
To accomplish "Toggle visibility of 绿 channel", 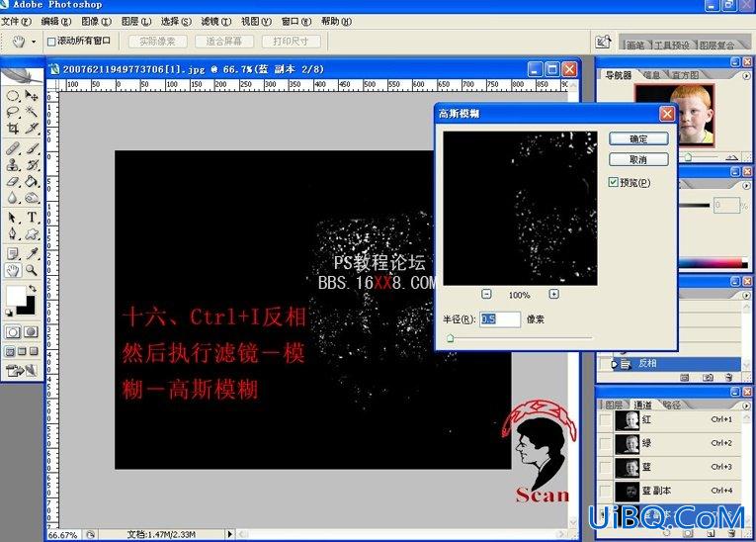I will [605, 443].
